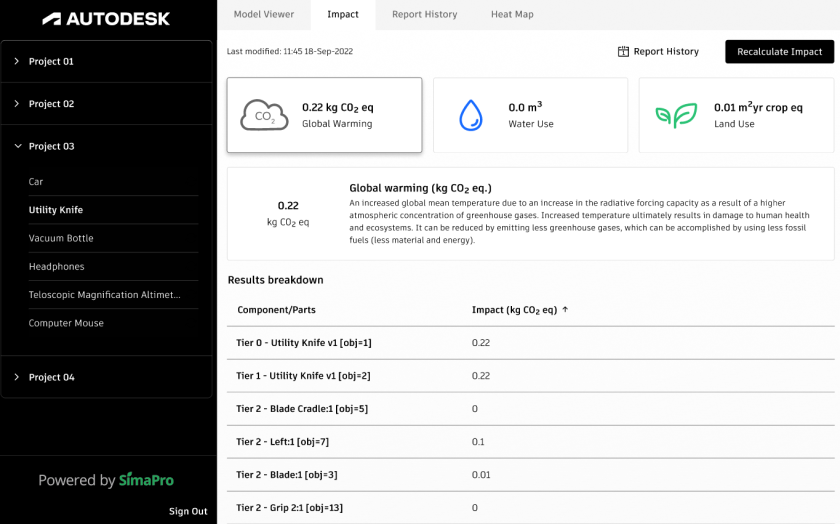
Task: Click the CO2 cloud Global Warming icon
Action: [x=264, y=115]
